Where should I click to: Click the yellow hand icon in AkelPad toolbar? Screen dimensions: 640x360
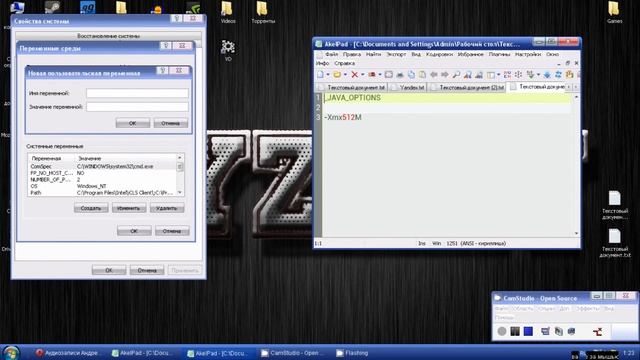point(569,74)
